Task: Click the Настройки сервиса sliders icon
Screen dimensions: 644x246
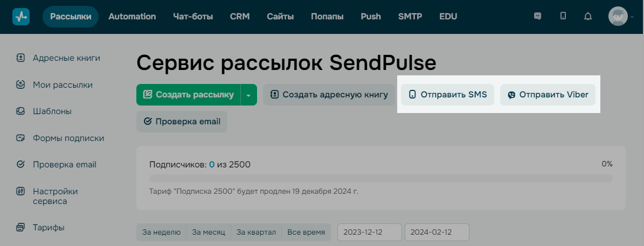Action: [20, 192]
